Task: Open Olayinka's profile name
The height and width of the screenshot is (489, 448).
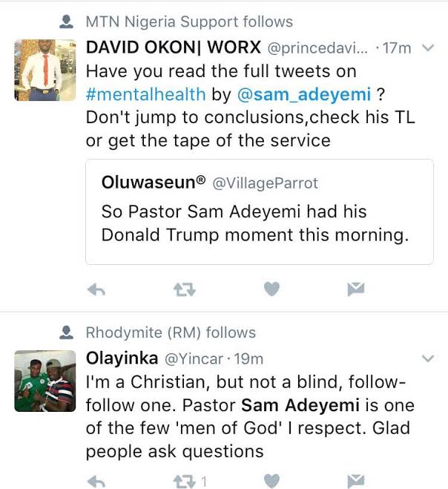Action: (x=122, y=358)
